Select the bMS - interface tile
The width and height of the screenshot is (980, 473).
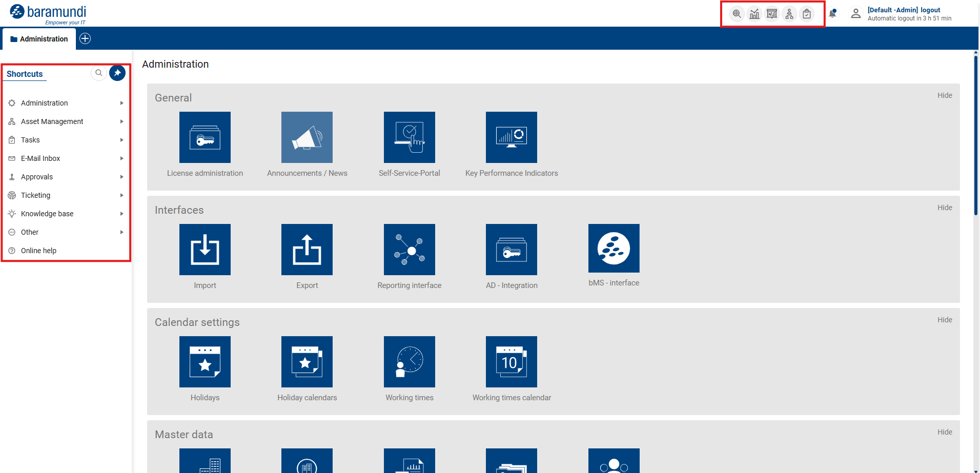(x=614, y=249)
